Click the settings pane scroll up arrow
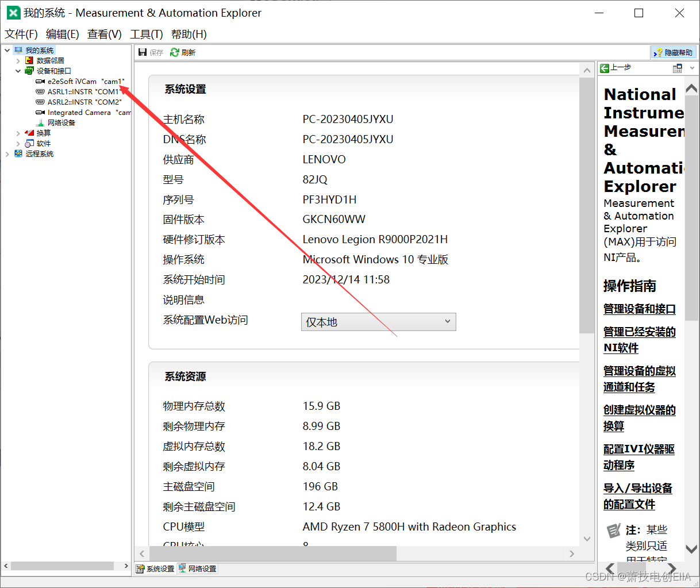The image size is (700, 588). click(587, 71)
